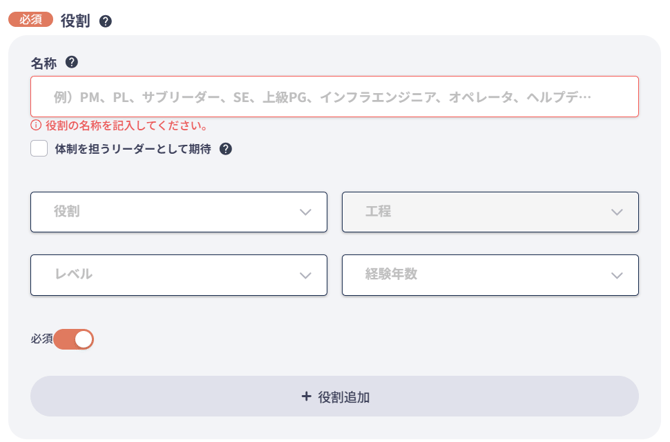Click the chevron arrow of 工程 select
670x442 pixels.
point(617,212)
